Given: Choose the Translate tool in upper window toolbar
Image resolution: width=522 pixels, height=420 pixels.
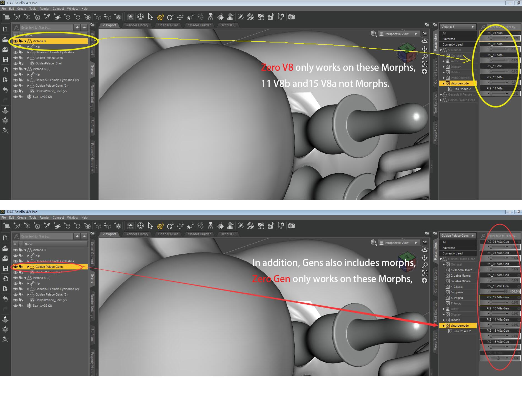Looking at the screenshot, I should (x=180, y=17).
